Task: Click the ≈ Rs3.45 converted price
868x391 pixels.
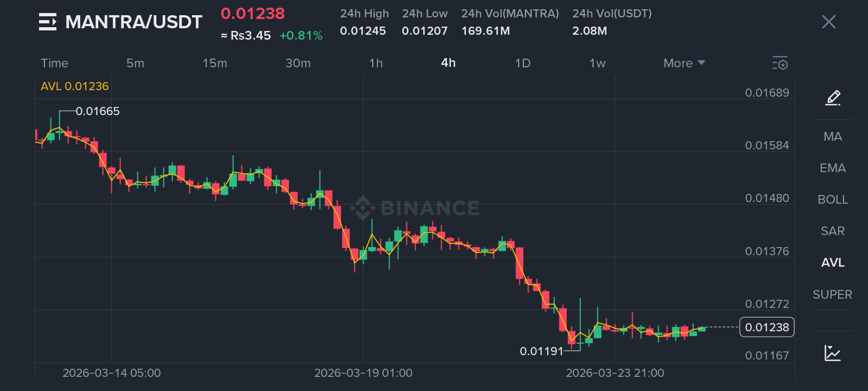Action: [246, 36]
